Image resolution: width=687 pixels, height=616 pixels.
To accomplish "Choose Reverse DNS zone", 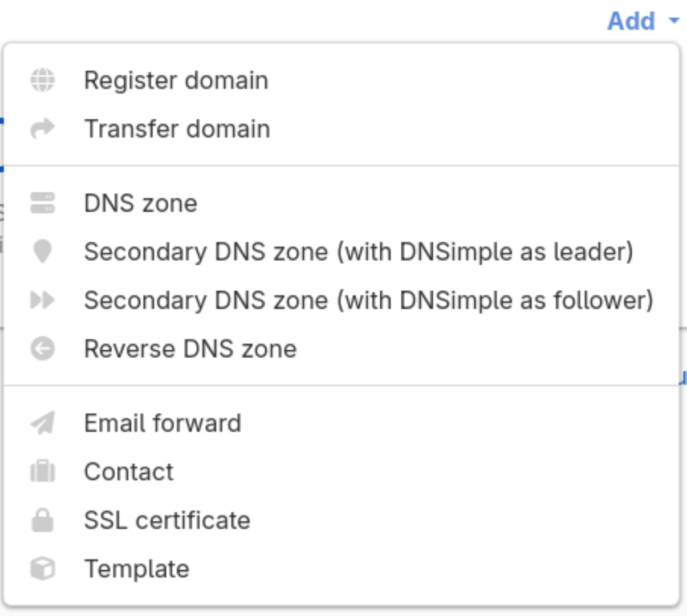I will click(x=190, y=348).
